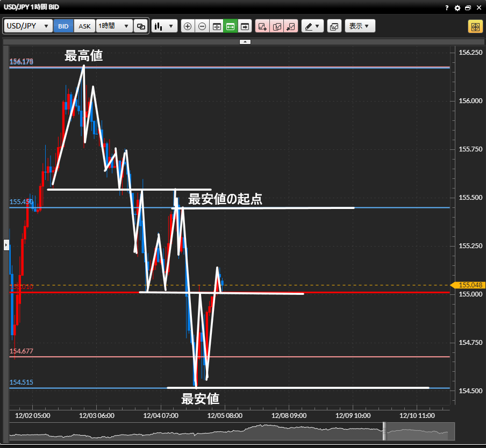Open the 表示 display menu

point(360,26)
